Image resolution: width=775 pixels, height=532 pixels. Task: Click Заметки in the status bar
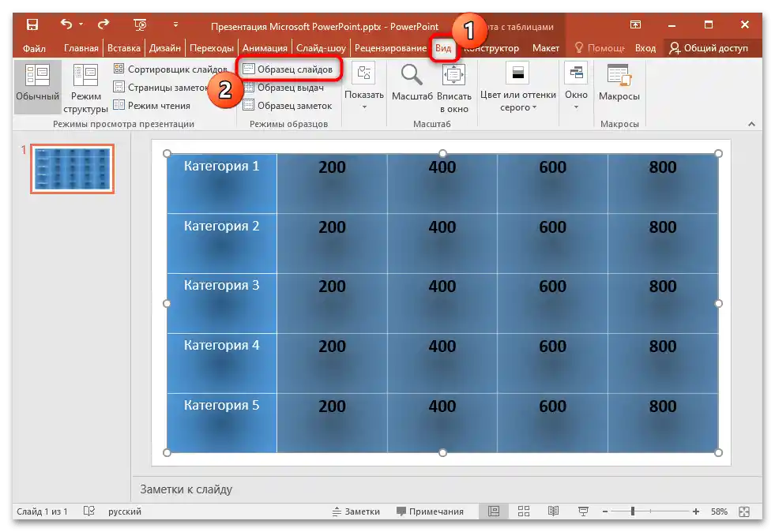(x=357, y=511)
